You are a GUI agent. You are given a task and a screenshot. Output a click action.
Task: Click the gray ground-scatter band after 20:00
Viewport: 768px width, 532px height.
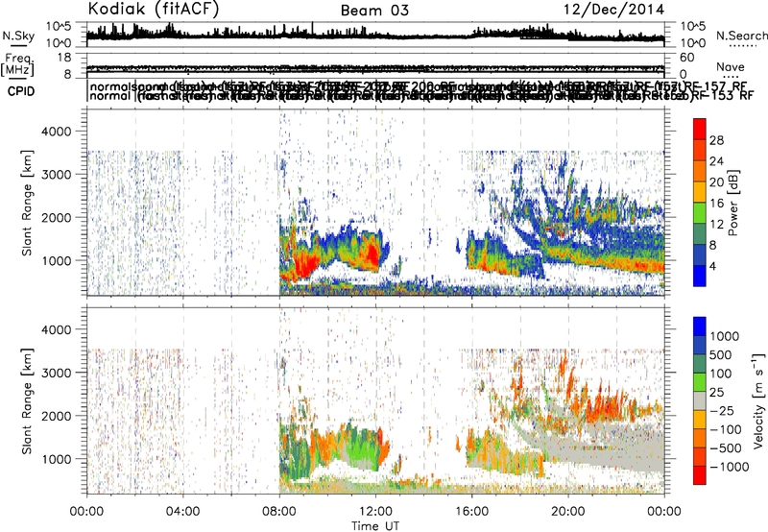pyautogui.click(x=617, y=448)
